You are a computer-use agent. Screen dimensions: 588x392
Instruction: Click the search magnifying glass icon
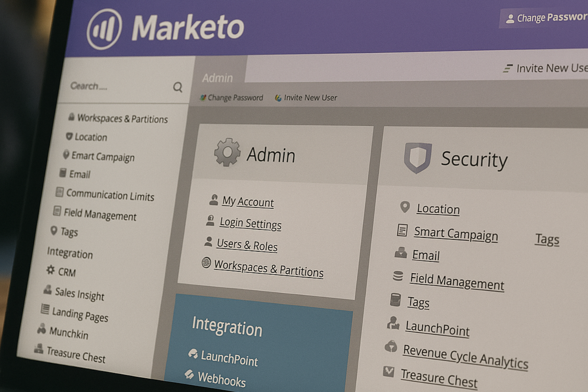click(x=178, y=87)
